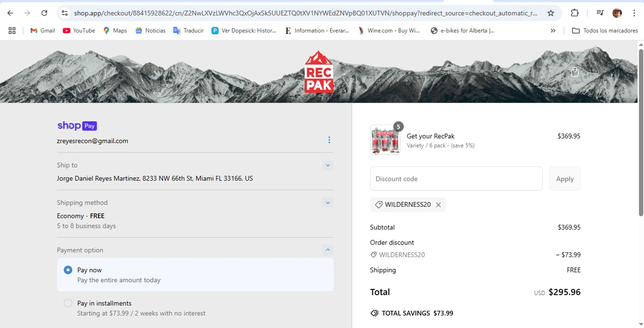Open the Chrome profile avatar
The image size is (644, 328).
pyautogui.click(x=617, y=13)
